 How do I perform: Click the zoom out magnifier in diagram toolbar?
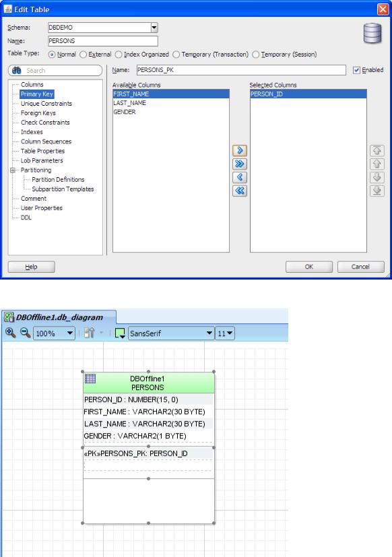pos(25,333)
